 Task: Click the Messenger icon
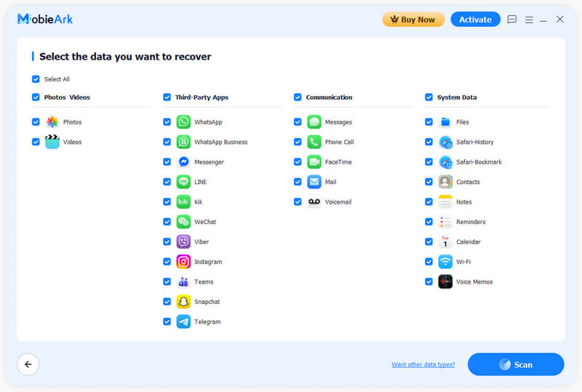pyautogui.click(x=183, y=162)
